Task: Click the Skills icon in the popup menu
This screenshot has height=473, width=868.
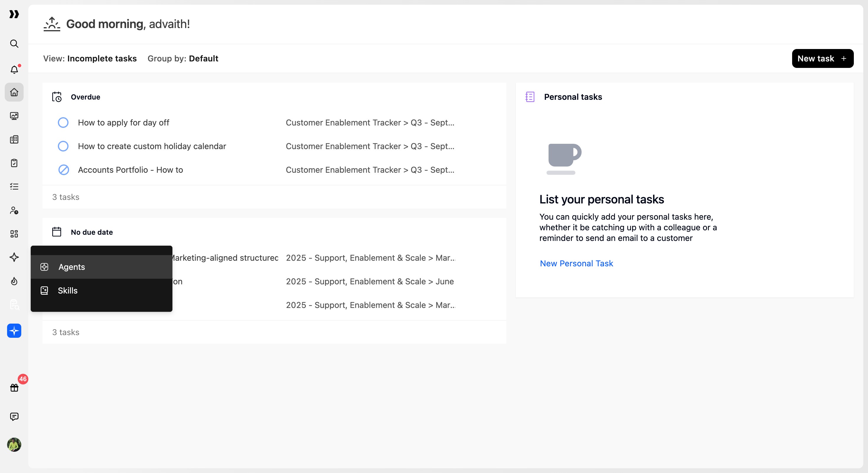Action: pos(44,291)
